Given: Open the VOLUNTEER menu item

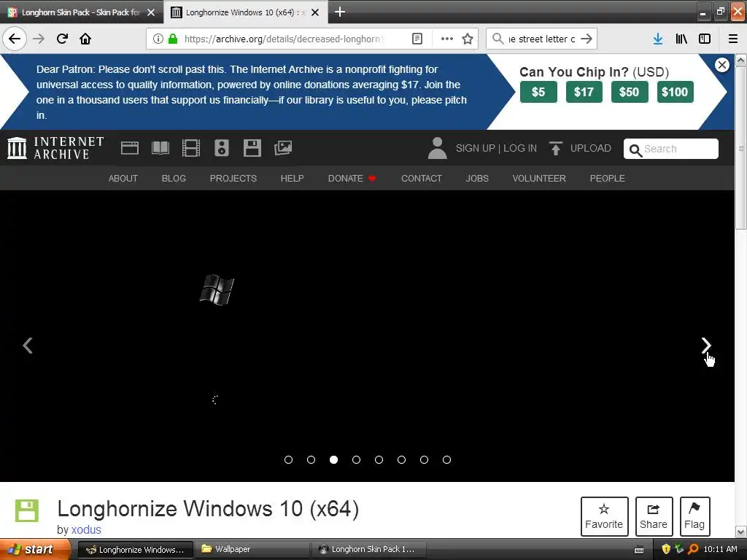Looking at the screenshot, I should click(539, 178).
